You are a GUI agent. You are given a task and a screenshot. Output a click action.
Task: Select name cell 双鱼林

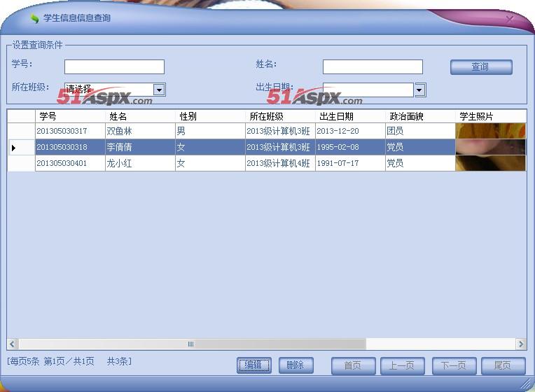(x=140, y=131)
